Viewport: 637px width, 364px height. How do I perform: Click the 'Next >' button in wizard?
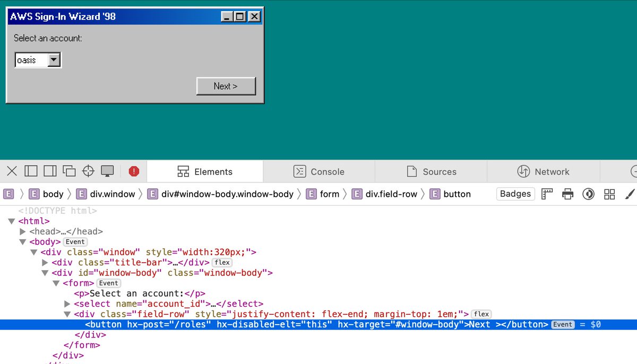[x=226, y=86]
